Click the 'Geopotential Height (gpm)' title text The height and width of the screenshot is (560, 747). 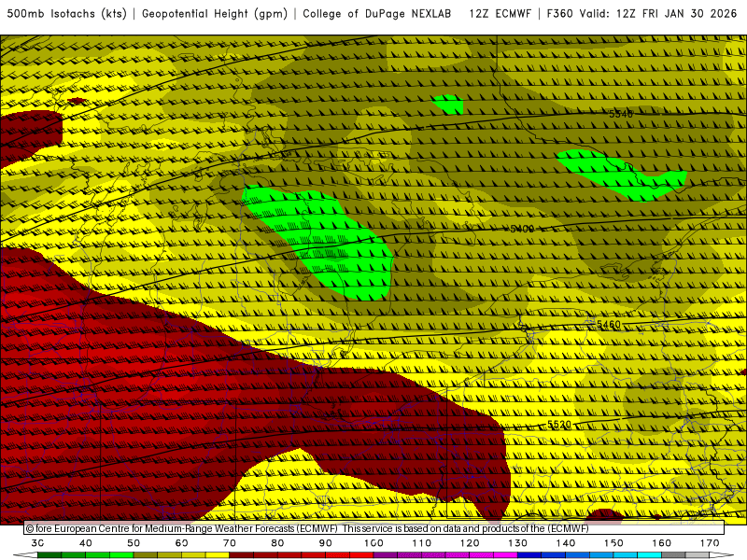coord(215,14)
